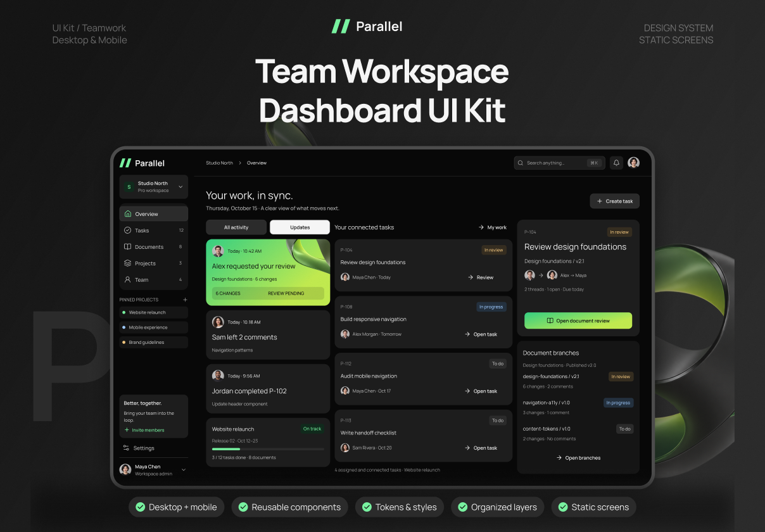Screen dimensions: 765x532
Task: Click the Website relaunch progress bar
Action: [x=268, y=449]
